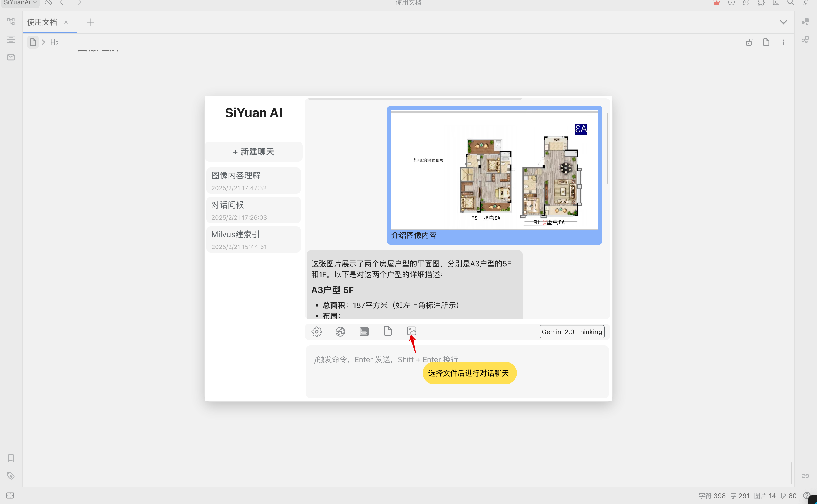Open the global search icon
817x504 pixels.
790,3
